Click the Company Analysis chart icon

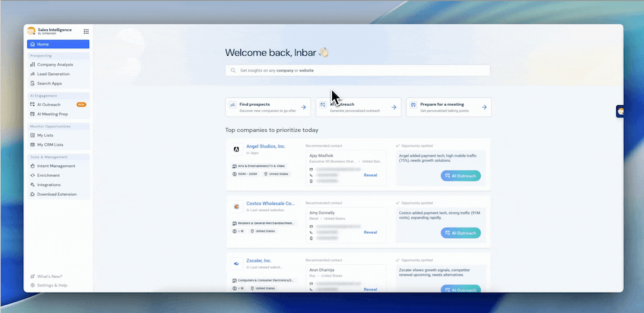(x=32, y=65)
